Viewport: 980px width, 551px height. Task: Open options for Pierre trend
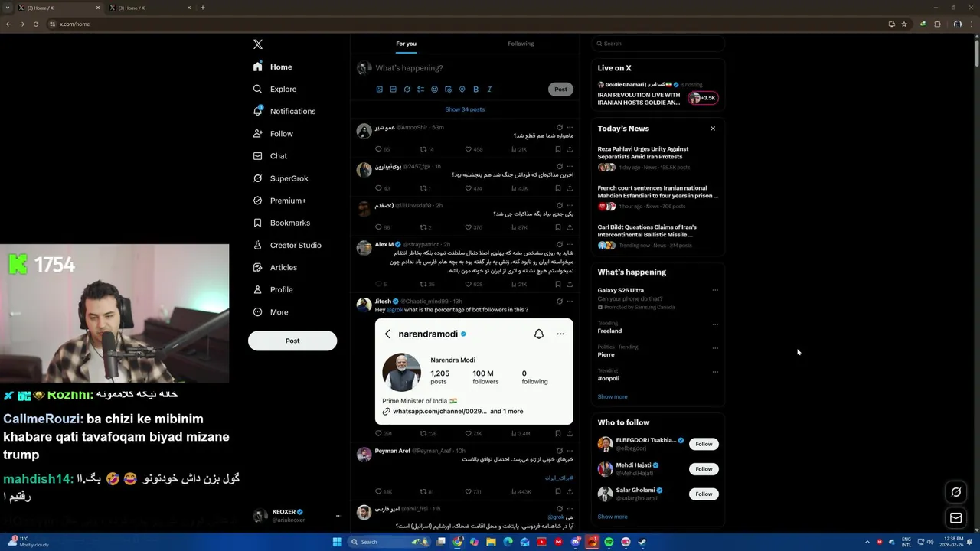715,347
